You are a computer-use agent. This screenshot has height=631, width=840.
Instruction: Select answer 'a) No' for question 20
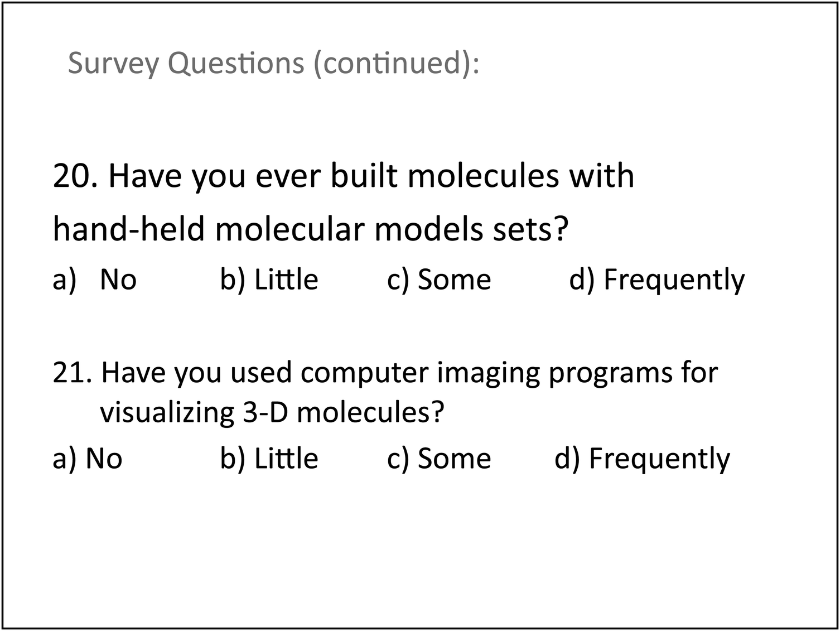tap(95, 280)
